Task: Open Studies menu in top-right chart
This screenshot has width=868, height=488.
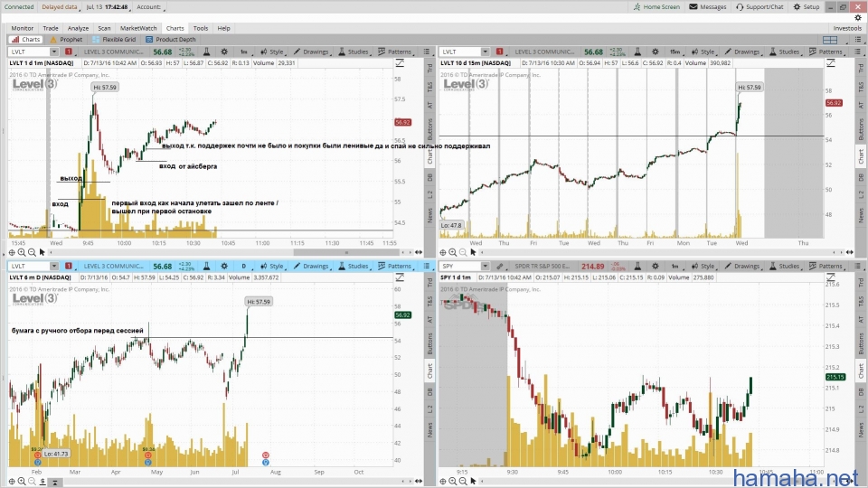Action: point(785,52)
